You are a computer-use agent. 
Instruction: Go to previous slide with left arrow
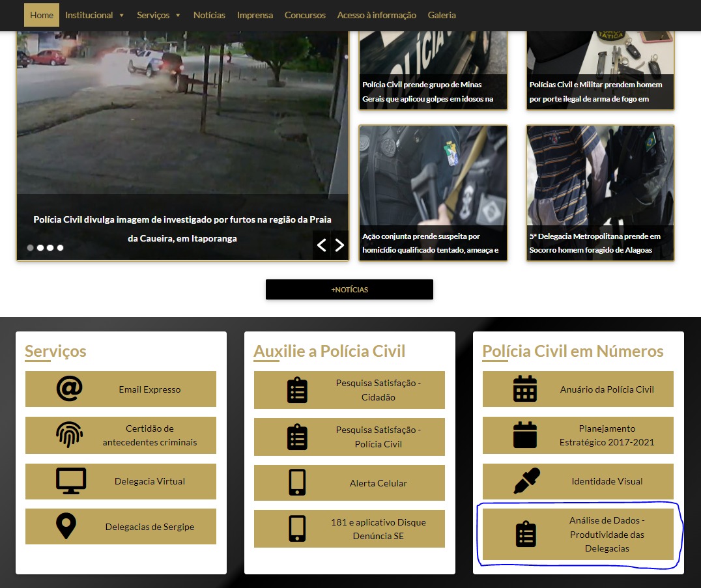tap(321, 245)
